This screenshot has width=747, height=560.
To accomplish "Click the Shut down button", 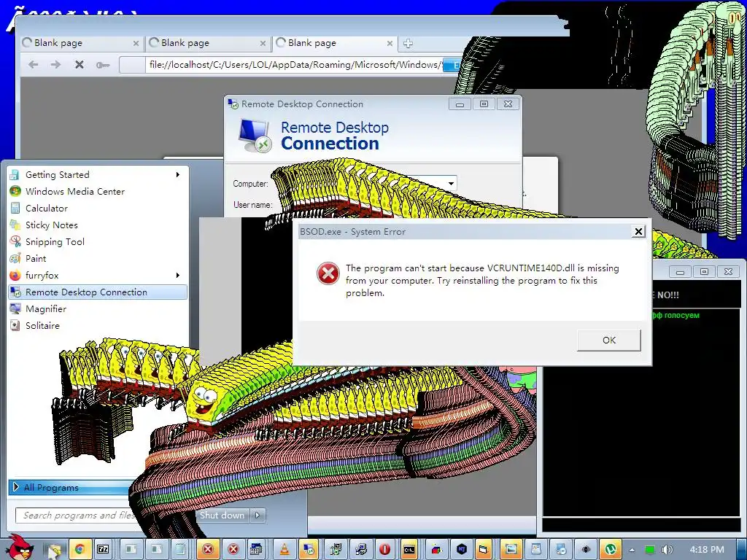I will point(222,516).
